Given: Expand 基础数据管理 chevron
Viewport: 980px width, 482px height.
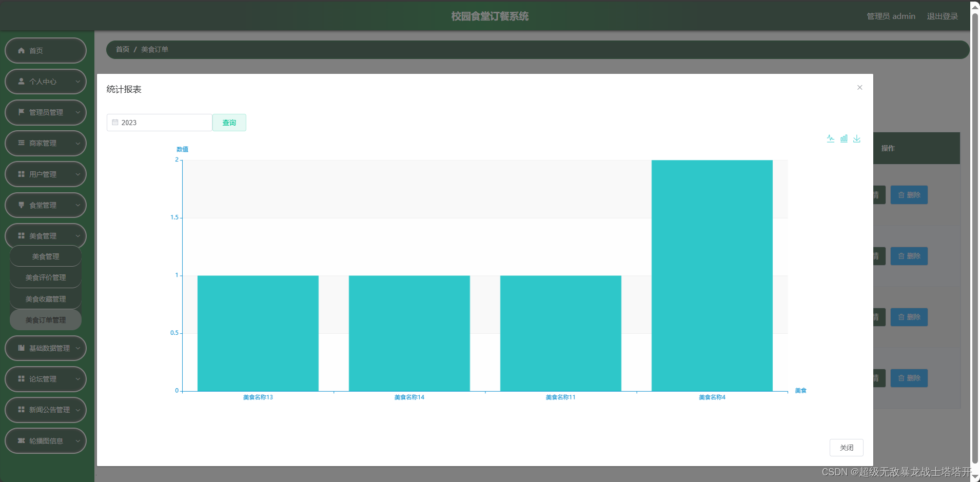Looking at the screenshot, I should tap(78, 348).
